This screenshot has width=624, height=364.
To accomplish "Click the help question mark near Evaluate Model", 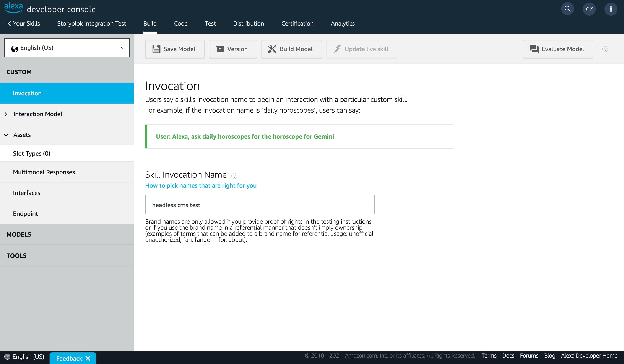I will [605, 49].
